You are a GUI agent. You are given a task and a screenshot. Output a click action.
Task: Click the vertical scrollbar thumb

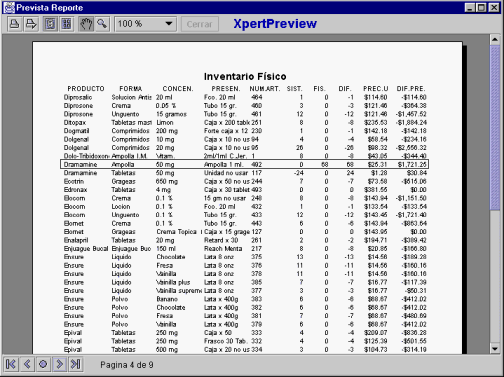pyautogui.click(x=495, y=128)
